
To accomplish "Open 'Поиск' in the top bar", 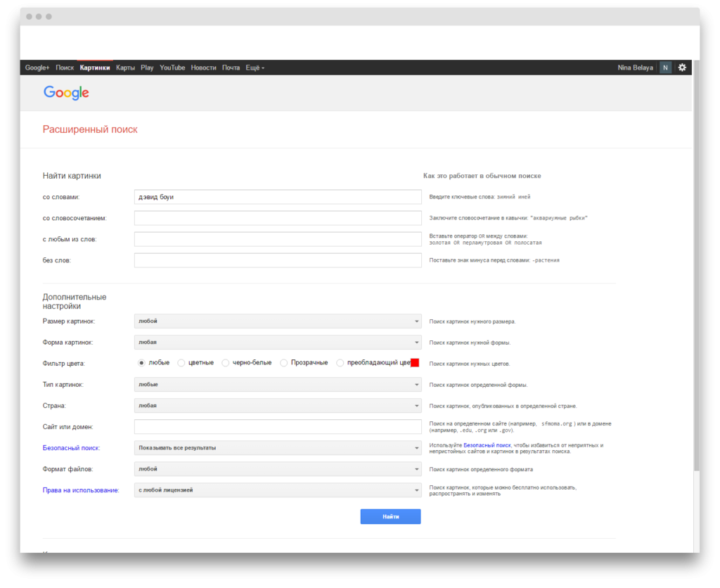I will click(65, 68).
